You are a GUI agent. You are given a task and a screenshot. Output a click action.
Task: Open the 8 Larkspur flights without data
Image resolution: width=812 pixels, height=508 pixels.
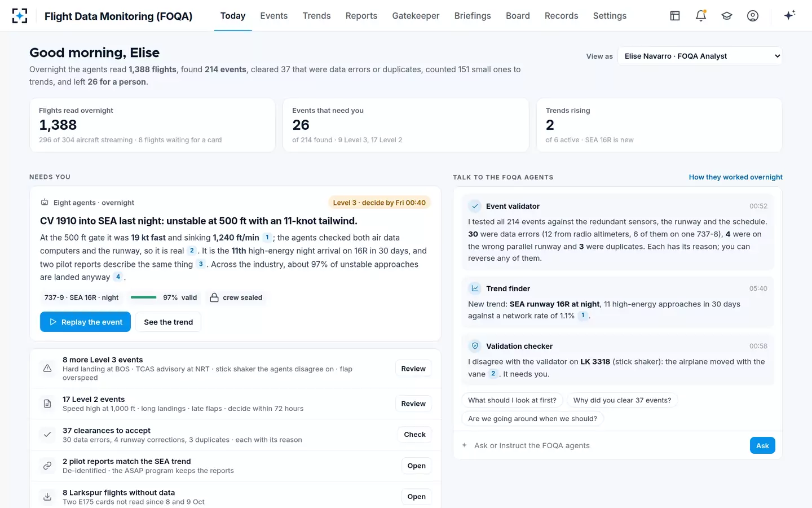416,497
